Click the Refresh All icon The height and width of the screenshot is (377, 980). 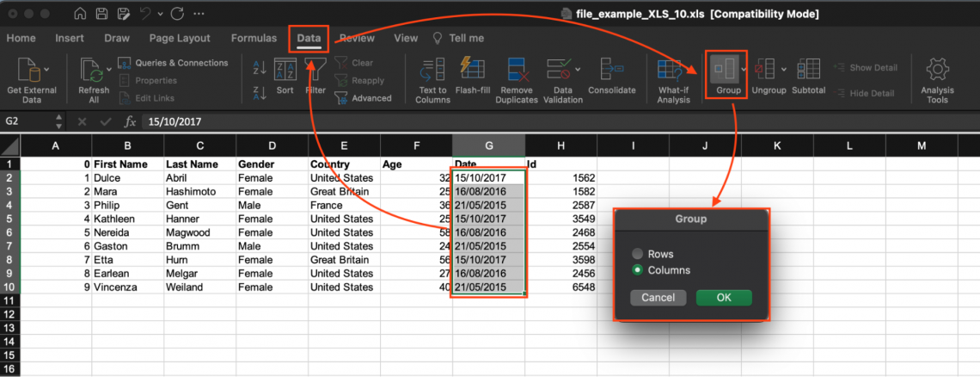click(x=91, y=70)
